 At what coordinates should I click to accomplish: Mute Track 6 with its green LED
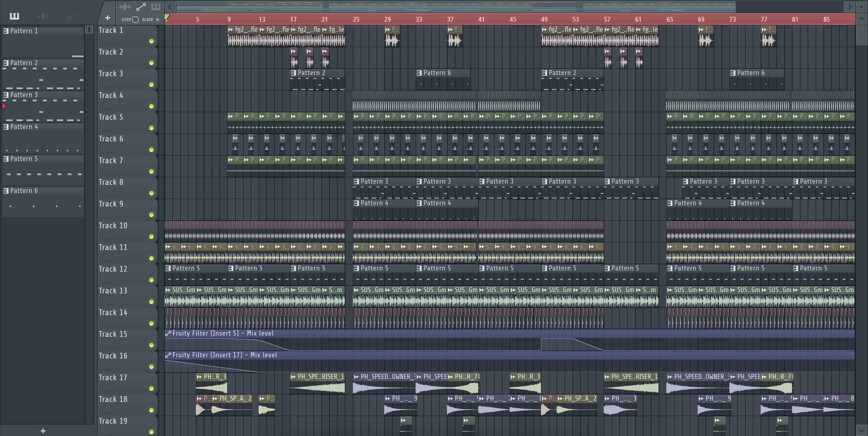[x=152, y=150]
